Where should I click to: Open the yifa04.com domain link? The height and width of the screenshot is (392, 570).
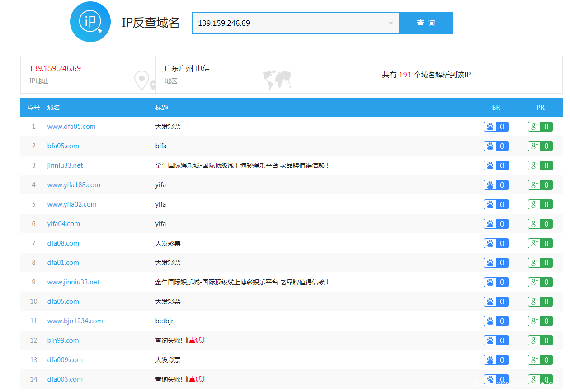pos(64,224)
